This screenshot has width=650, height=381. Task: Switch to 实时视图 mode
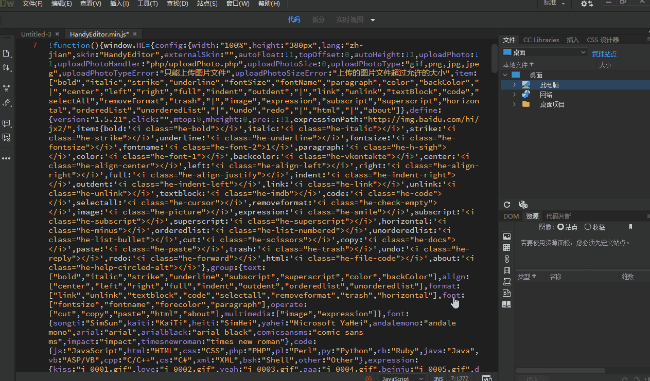coord(350,20)
